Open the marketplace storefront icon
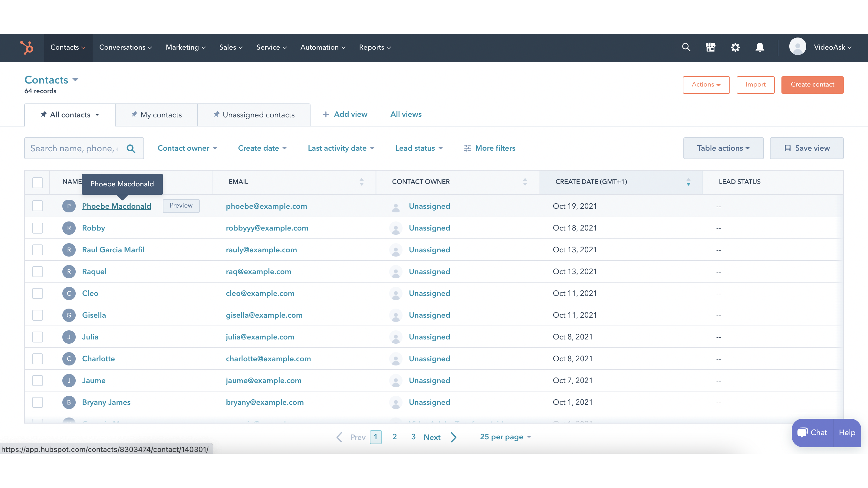Image resolution: width=868 pixels, height=488 pixels. tap(711, 47)
